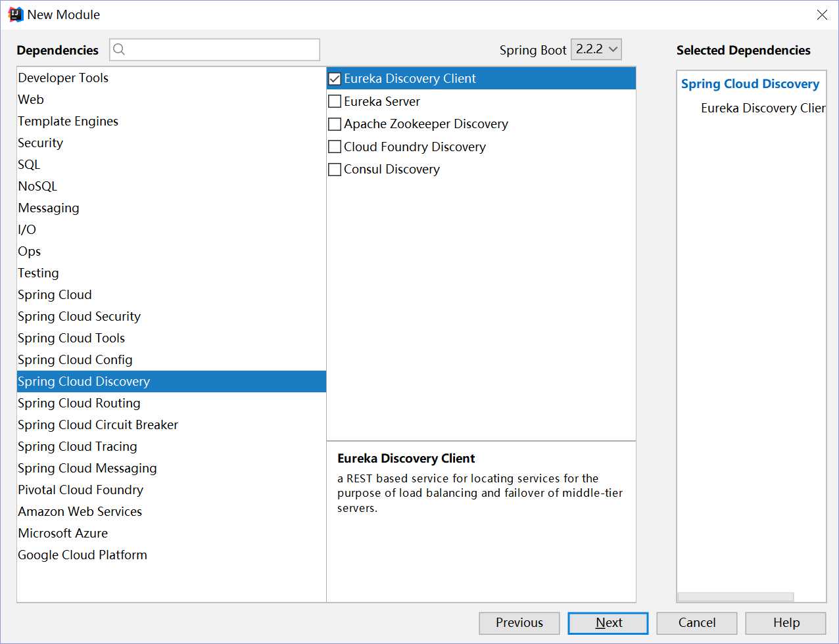The image size is (839, 644).
Task: Select the NoSQL category
Action: [172, 186]
